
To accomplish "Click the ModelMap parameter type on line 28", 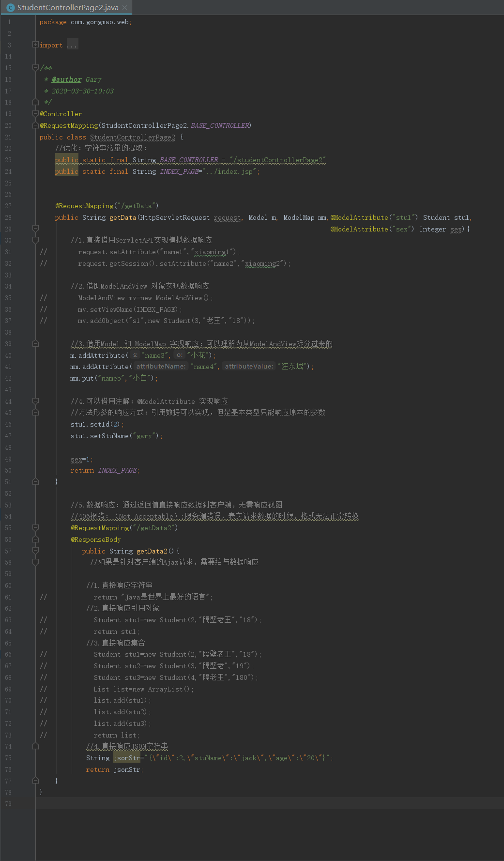I will click(299, 218).
